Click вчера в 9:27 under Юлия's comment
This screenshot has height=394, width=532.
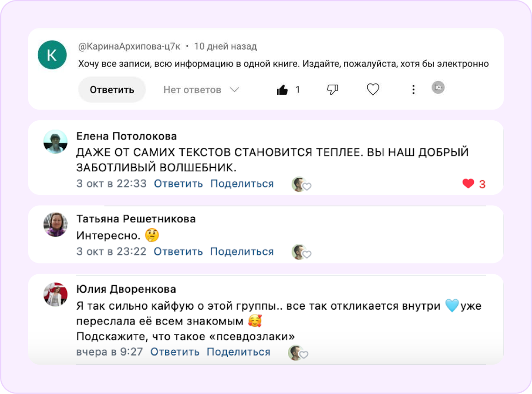point(110,352)
